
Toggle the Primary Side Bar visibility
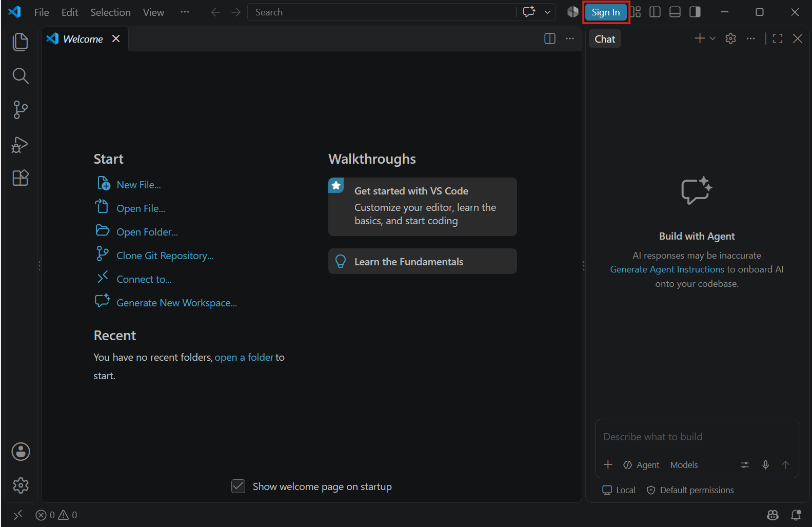pyautogui.click(x=655, y=12)
